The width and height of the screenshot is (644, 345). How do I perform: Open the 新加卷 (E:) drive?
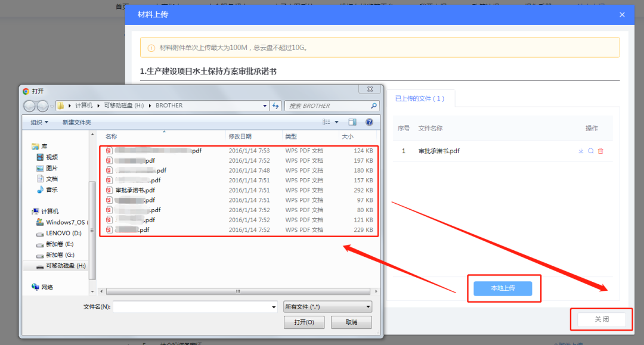click(x=55, y=244)
